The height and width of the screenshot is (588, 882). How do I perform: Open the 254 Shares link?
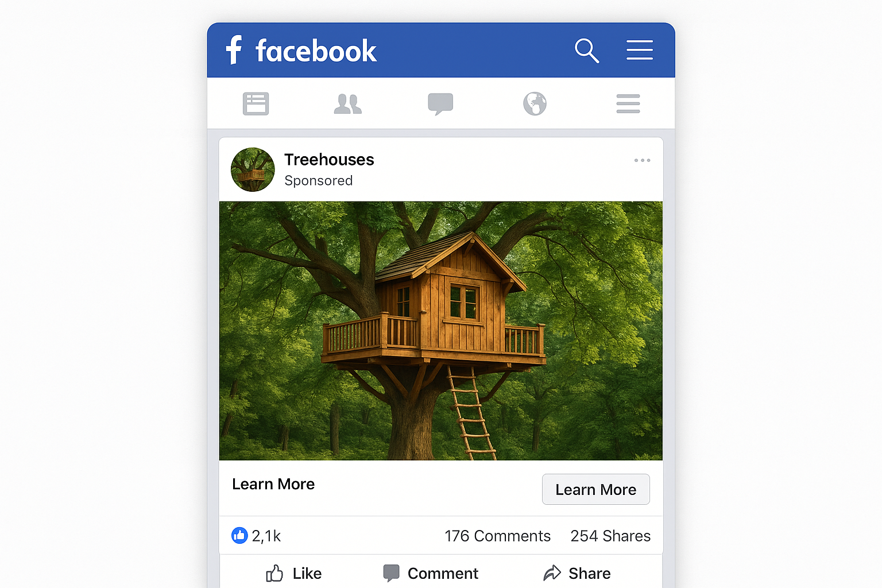pos(610,536)
